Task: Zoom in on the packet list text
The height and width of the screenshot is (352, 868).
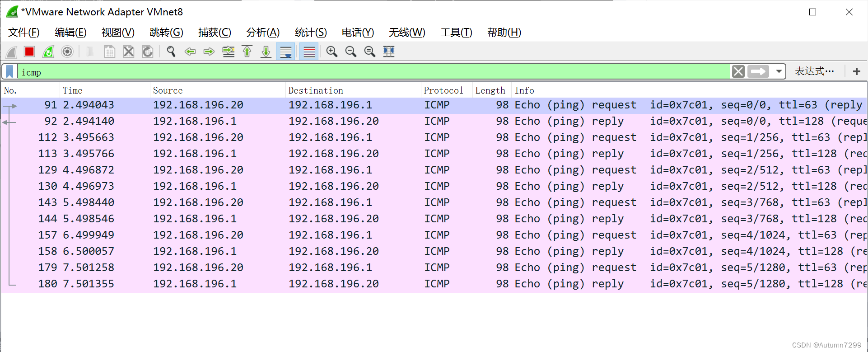Action: click(332, 52)
